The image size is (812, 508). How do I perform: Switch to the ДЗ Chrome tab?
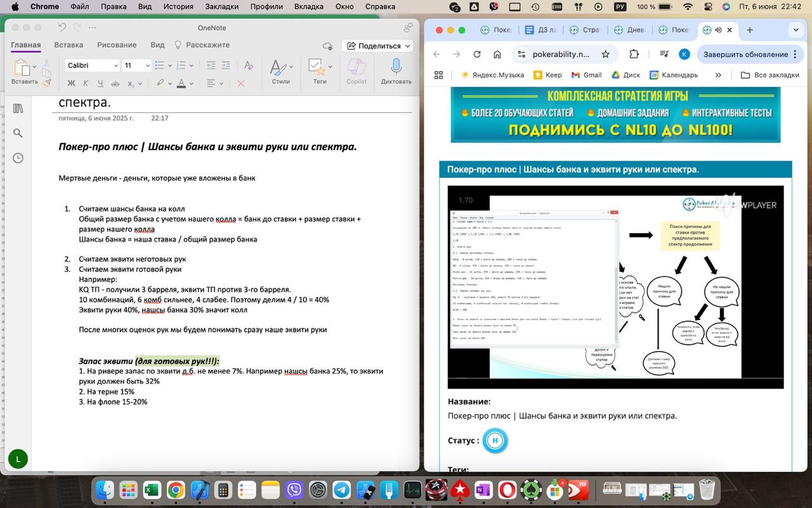(540, 30)
